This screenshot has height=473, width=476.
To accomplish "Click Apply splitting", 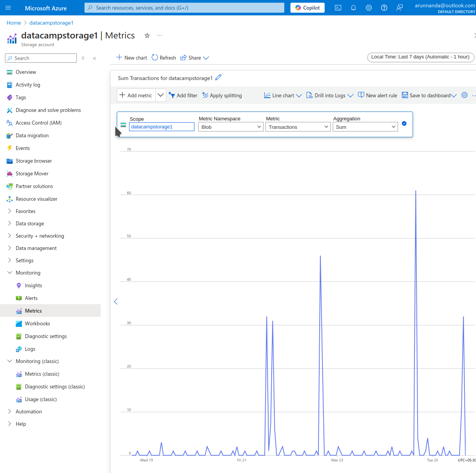I will [222, 95].
